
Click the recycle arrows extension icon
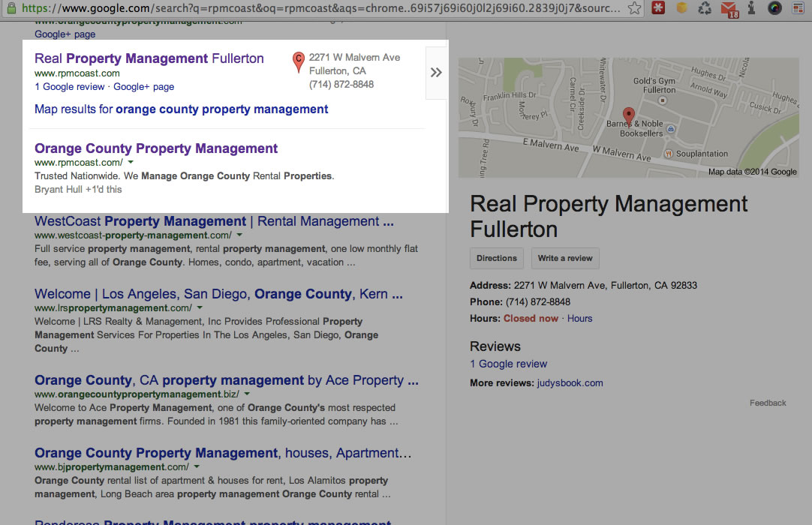coord(704,8)
